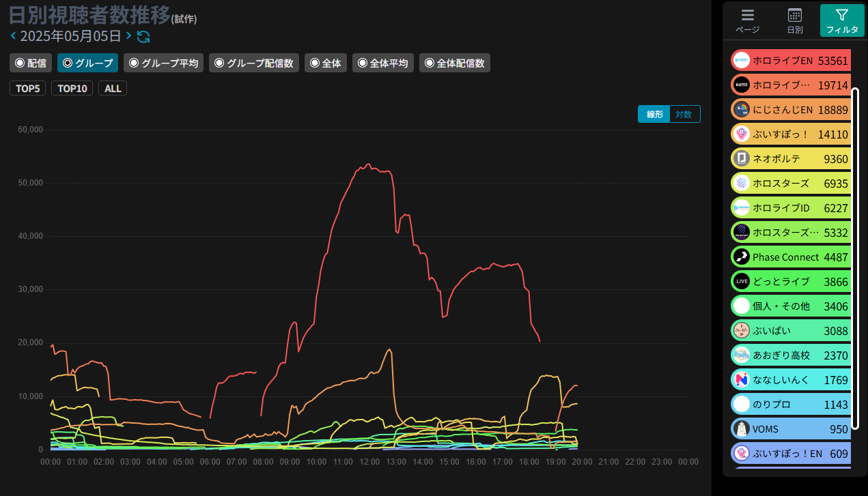The height and width of the screenshot is (496, 868).
Task: Select the 全体配信数 radio option
Action: [454, 63]
